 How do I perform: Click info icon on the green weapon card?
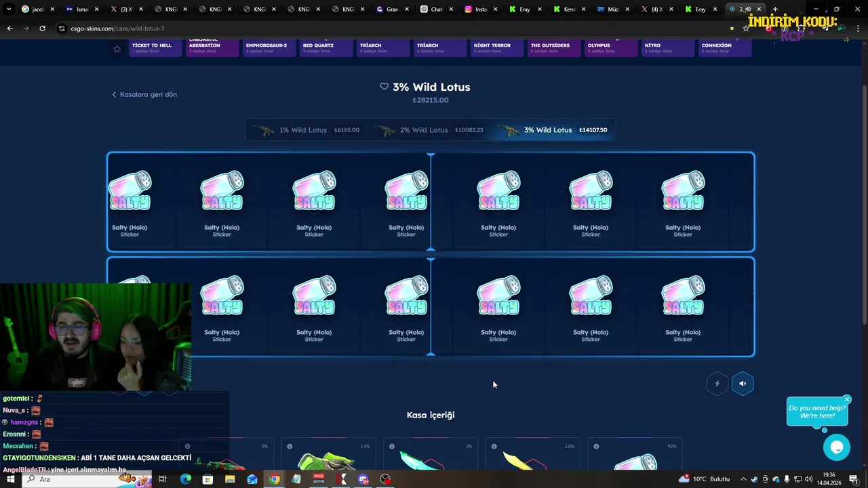click(x=290, y=446)
